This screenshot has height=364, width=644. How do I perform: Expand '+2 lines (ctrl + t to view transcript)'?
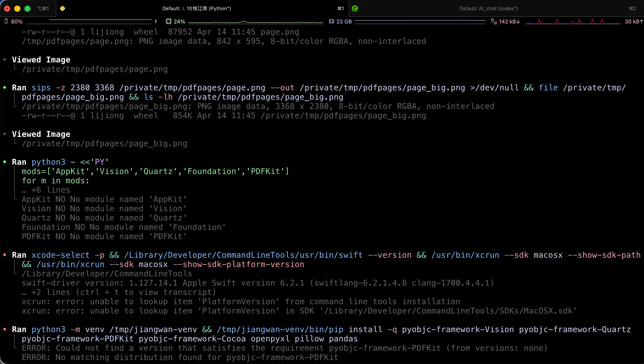point(119,292)
